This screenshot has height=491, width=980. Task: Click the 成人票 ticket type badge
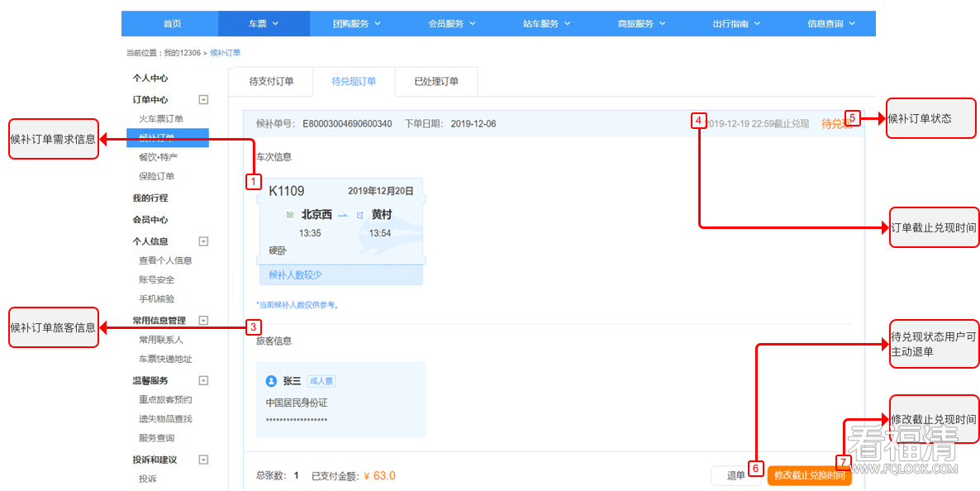[321, 381]
